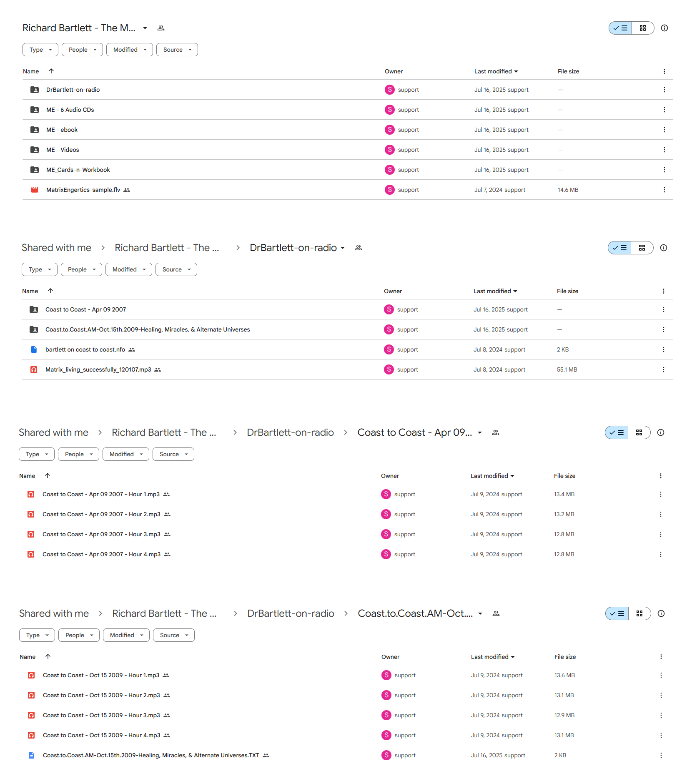
Task: Open details info icon for top folder
Action: [x=664, y=28]
